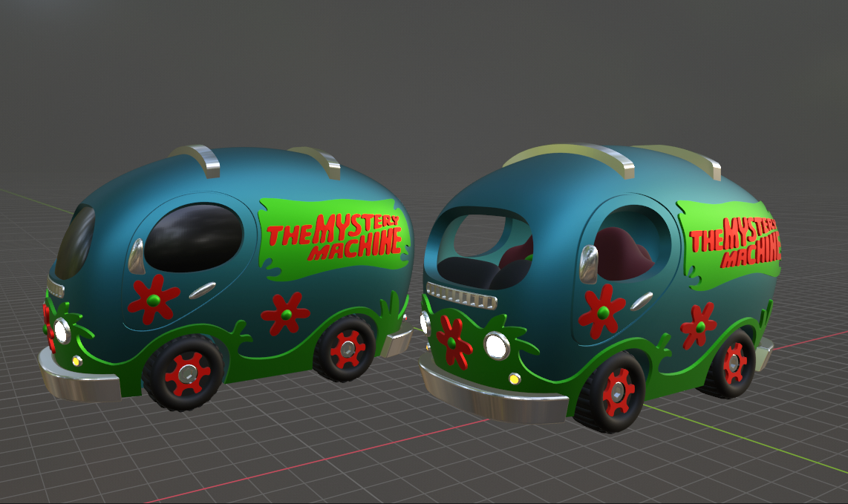Select the left van's Mystery Machine sign

(334, 238)
